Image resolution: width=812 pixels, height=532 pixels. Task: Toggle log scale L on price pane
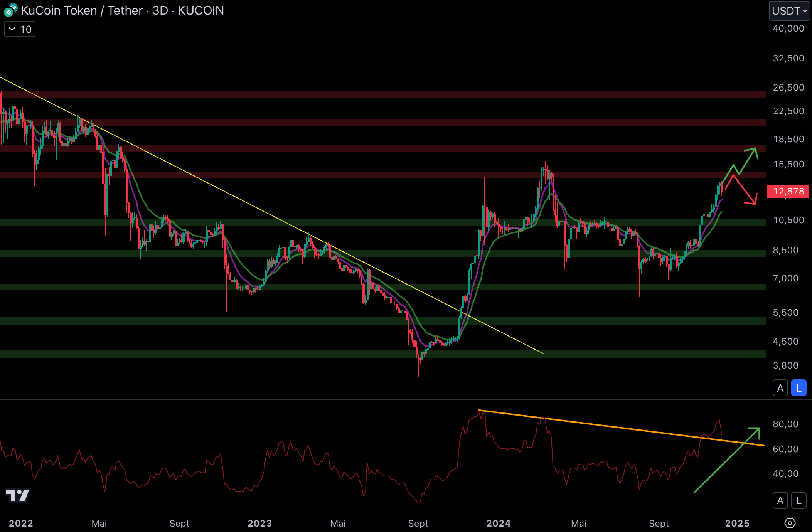pyautogui.click(x=799, y=388)
